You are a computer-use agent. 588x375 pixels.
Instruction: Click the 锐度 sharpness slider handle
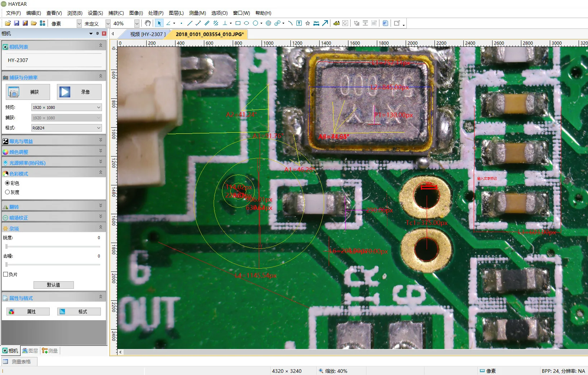point(6,247)
